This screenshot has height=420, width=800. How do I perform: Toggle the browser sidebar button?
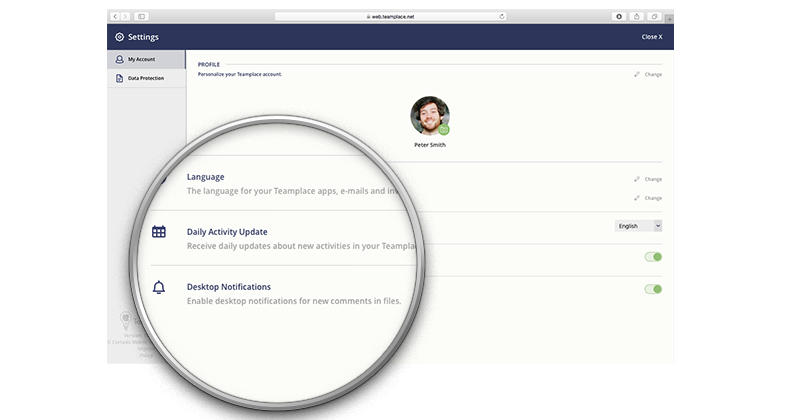141,16
